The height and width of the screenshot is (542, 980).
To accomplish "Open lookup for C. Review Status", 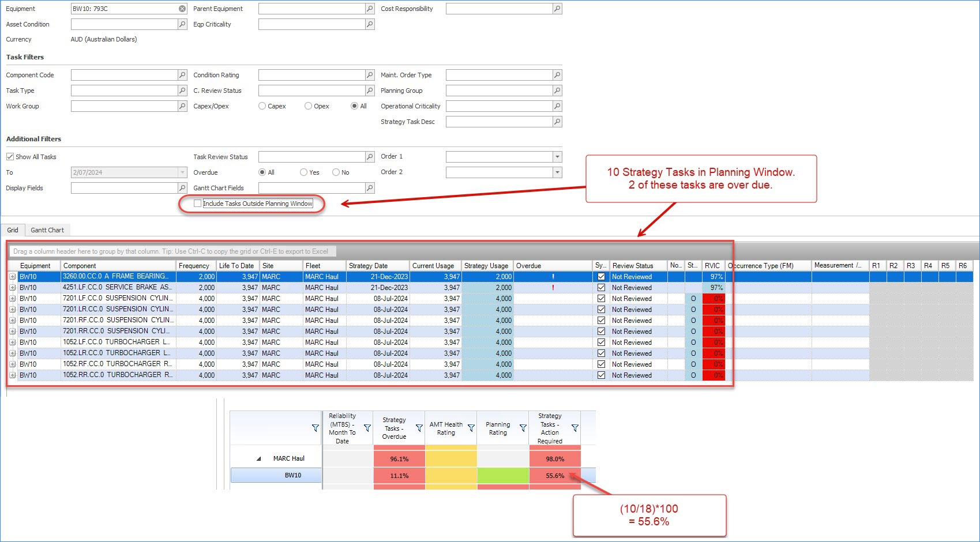I will pos(370,91).
